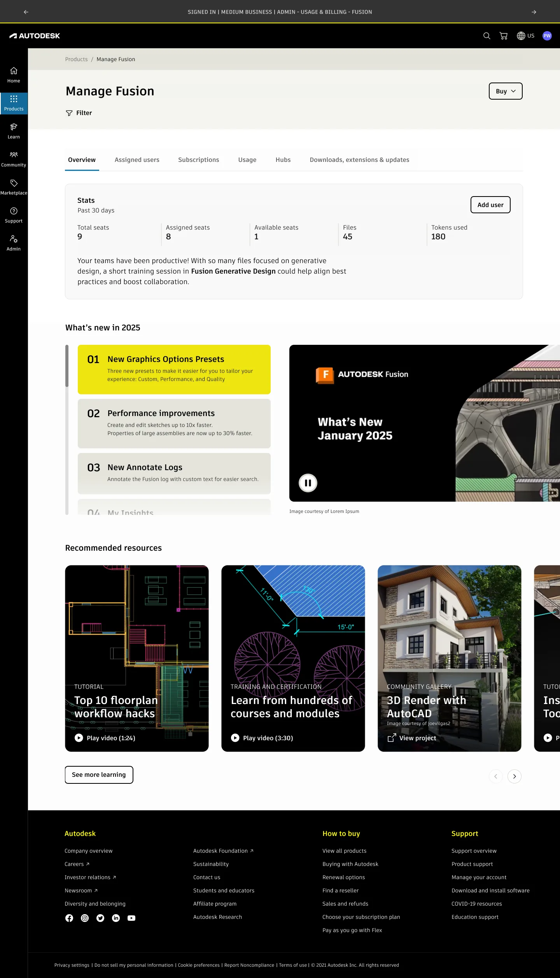Open Students and educators link
560x978 pixels.
click(224, 890)
